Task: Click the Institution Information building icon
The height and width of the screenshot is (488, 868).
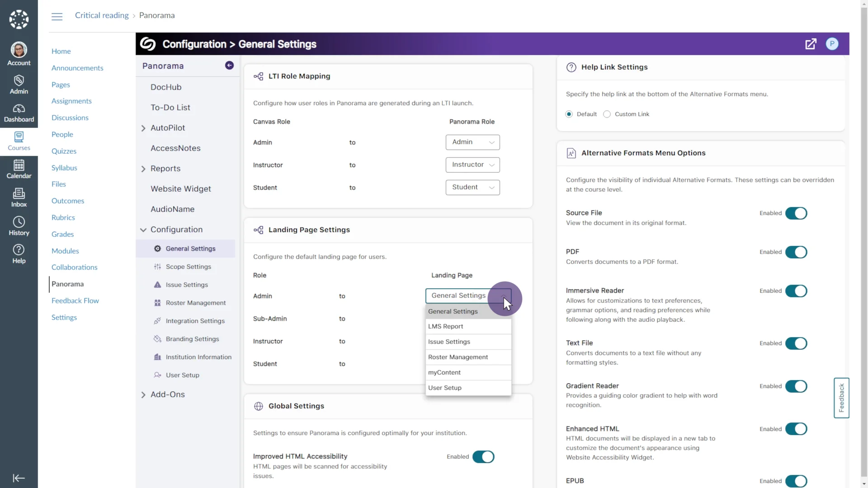Action: [157, 357]
